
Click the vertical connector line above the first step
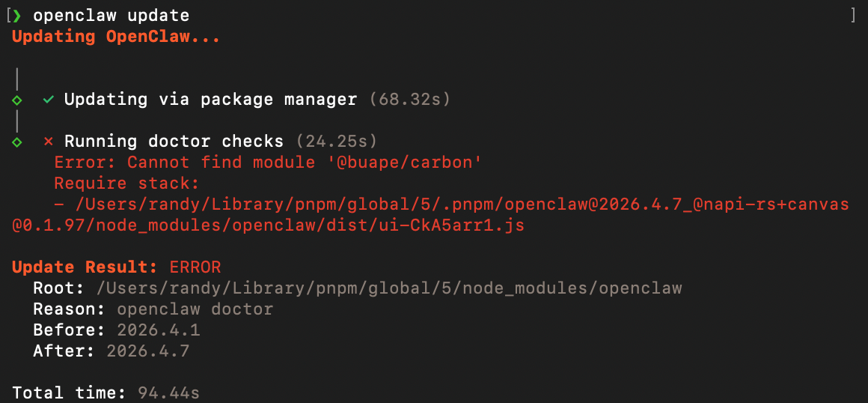click(x=17, y=79)
